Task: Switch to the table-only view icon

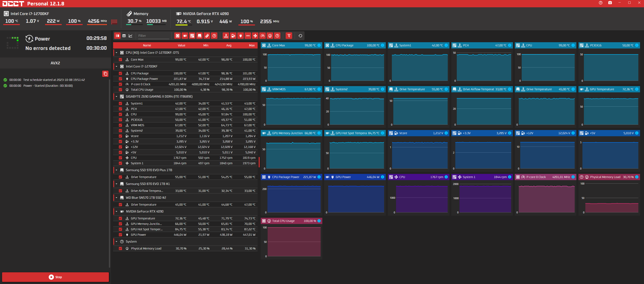Action: tap(124, 36)
